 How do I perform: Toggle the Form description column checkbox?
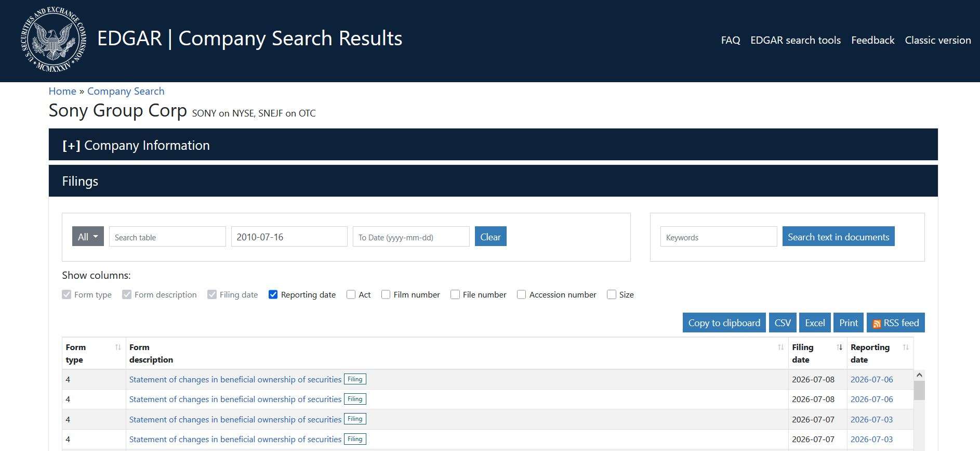click(x=127, y=294)
